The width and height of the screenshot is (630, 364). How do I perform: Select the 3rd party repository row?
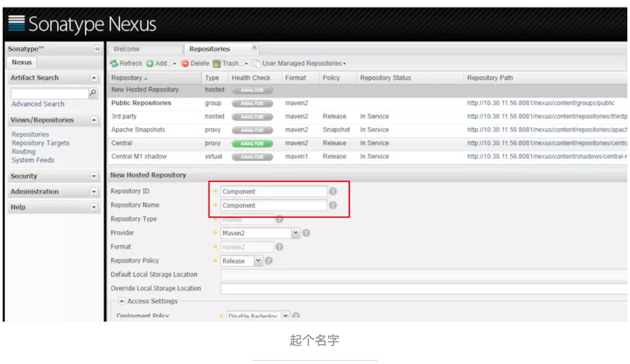click(x=368, y=116)
